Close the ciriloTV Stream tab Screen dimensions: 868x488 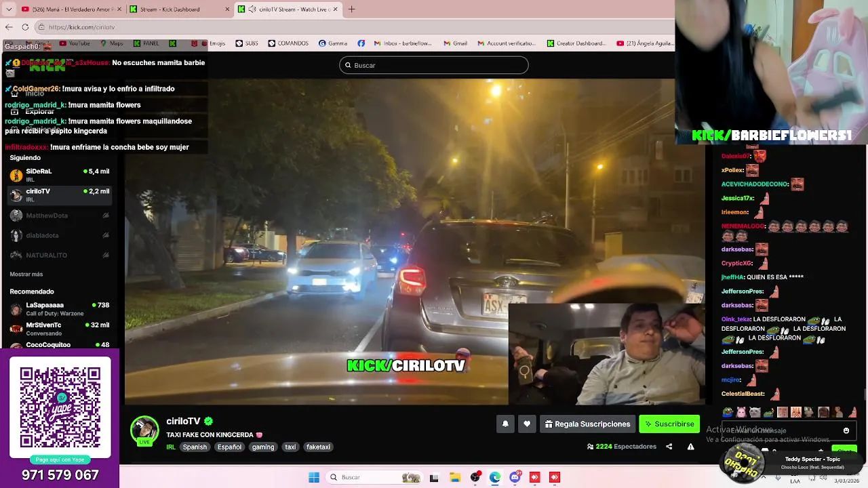335,9
